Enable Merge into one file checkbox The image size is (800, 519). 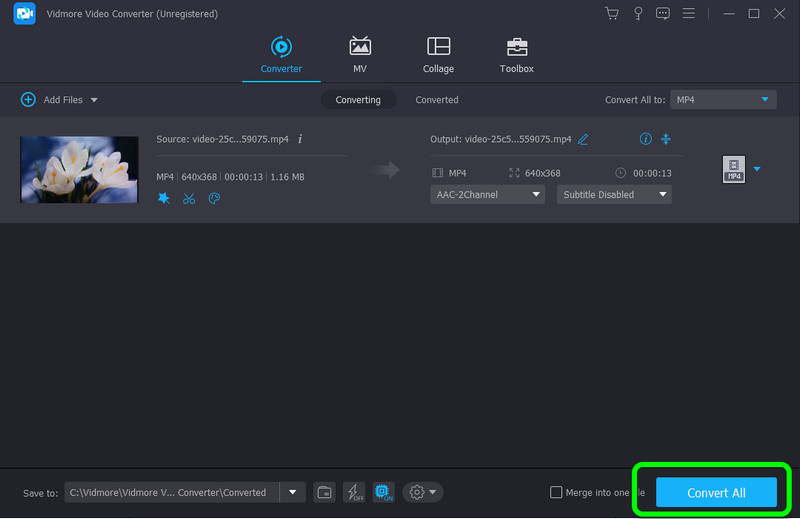pos(557,492)
